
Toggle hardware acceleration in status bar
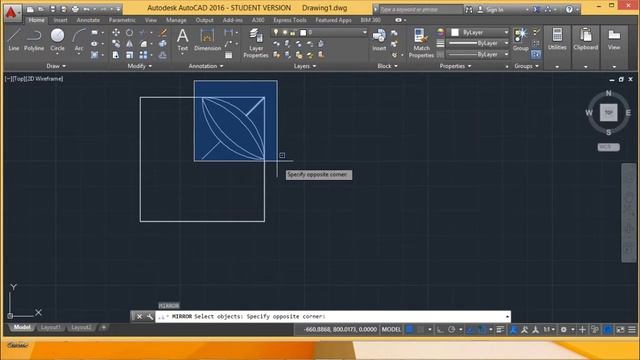[x=608, y=329]
